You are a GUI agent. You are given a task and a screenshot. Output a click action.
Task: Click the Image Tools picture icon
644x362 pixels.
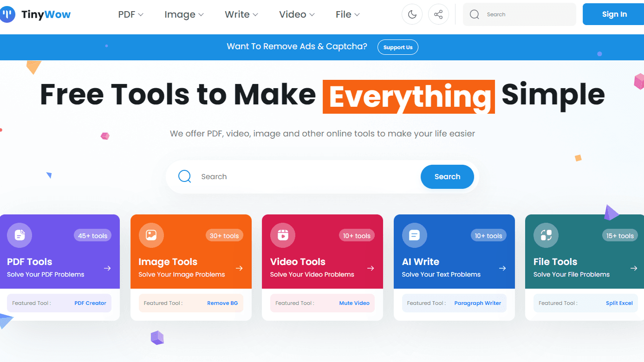coord(151,235)
